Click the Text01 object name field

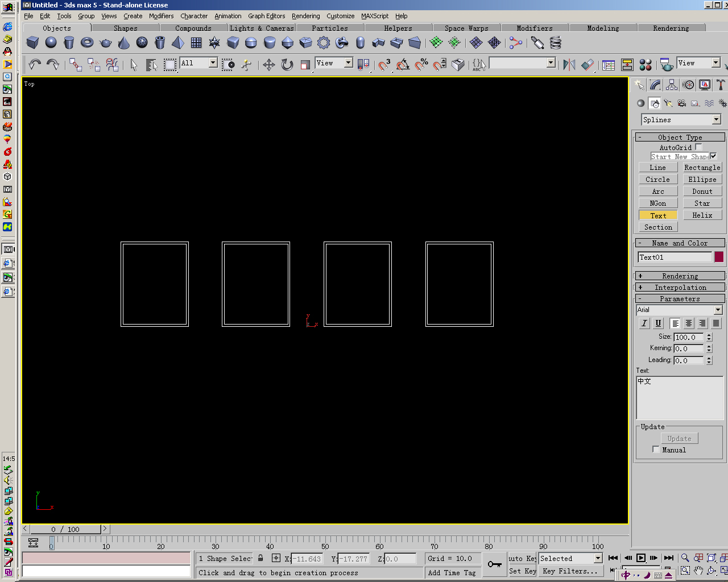(x=675, y=257)
